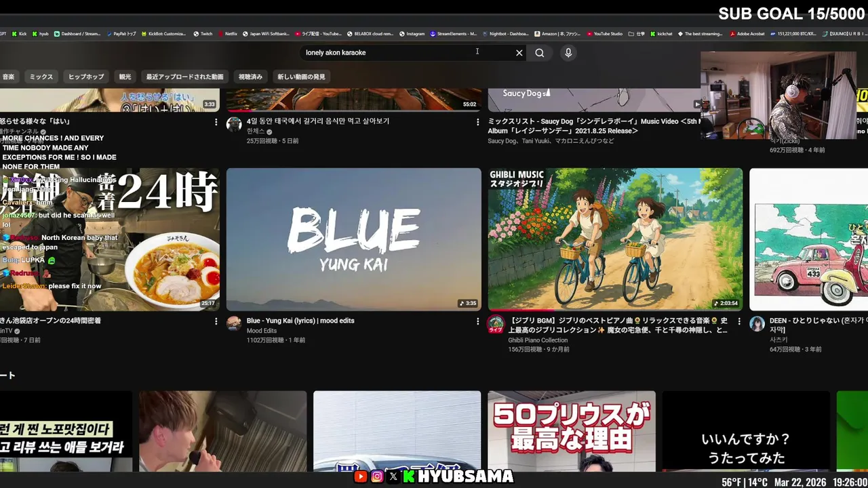Open Saucy Dog シンデレラボーイ mix title
868x488 pixels.
[595, 126]
